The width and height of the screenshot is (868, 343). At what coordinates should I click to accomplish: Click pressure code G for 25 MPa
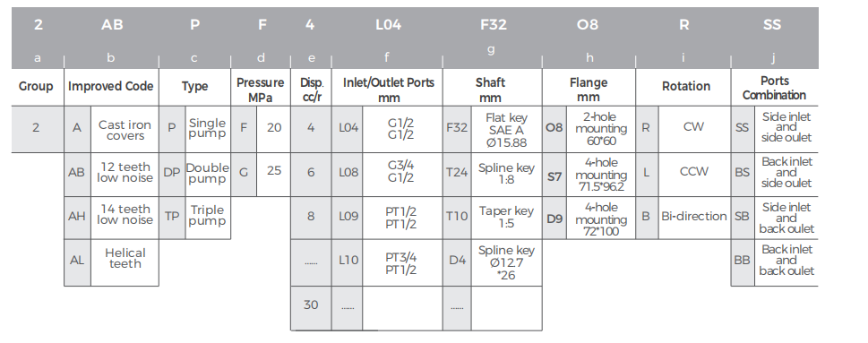[244, 172]
